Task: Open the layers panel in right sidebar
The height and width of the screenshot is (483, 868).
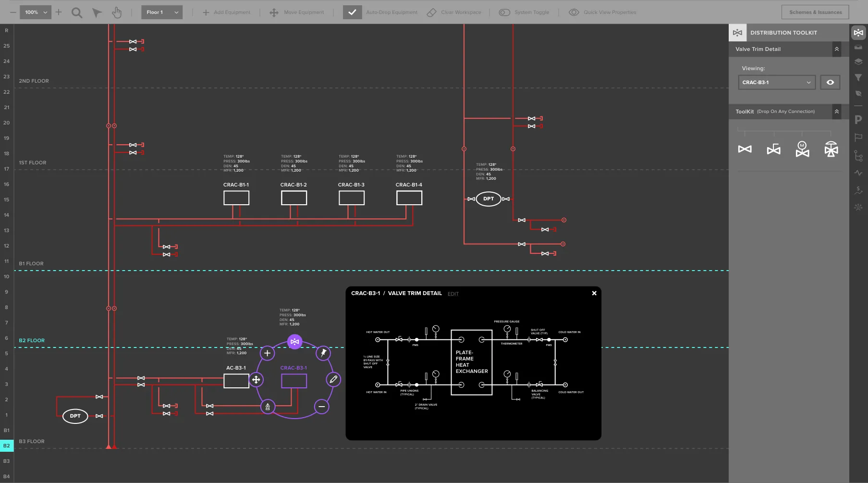Action: tap(858, 62)
